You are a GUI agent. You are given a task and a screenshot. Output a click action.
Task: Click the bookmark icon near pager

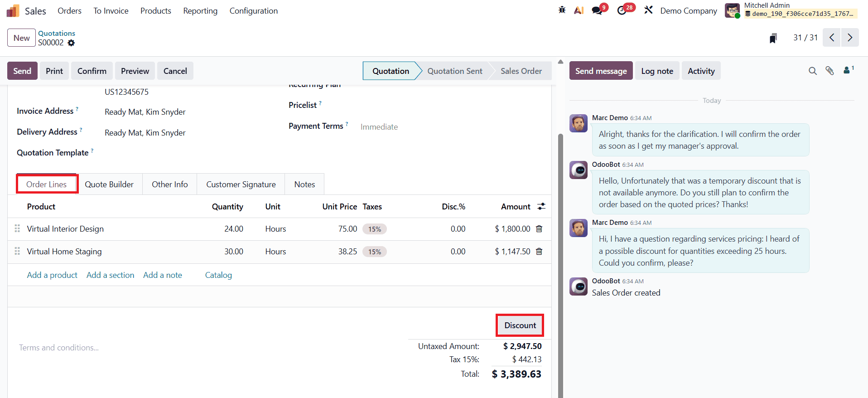773,38
